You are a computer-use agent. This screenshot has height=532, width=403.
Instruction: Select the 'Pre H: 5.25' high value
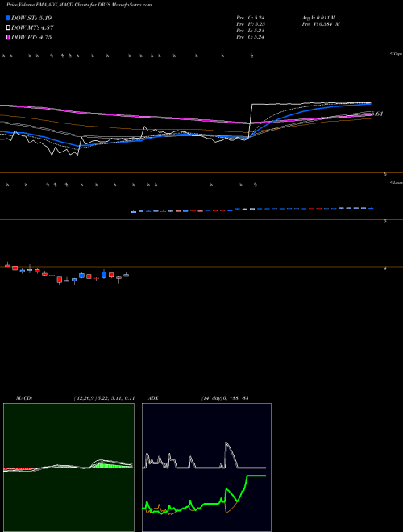tap(251, 24)
